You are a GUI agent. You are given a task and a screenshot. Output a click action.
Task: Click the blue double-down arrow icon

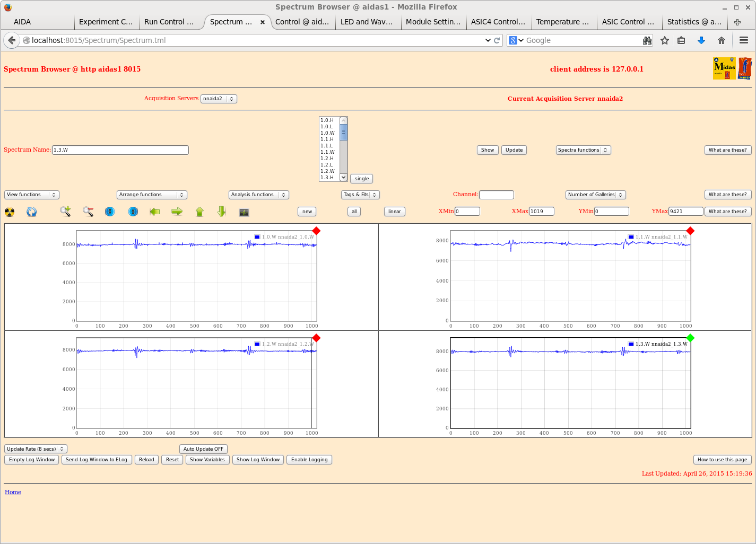(x=110, y=212)
